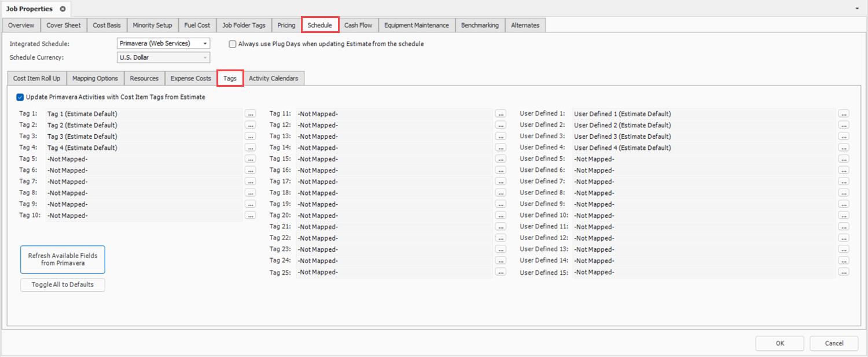Uncheck Update Primavera Activities with Cost Item Tags

point(20,97)
